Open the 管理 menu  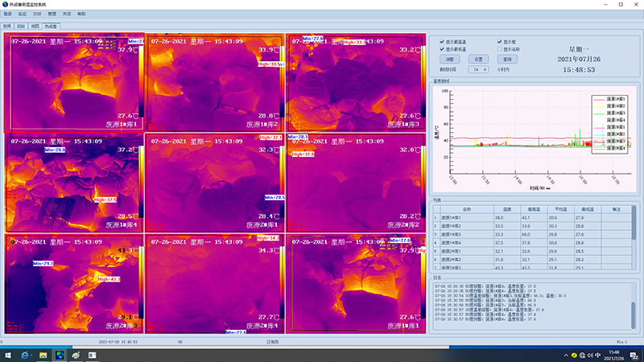[x=52, y=14]
